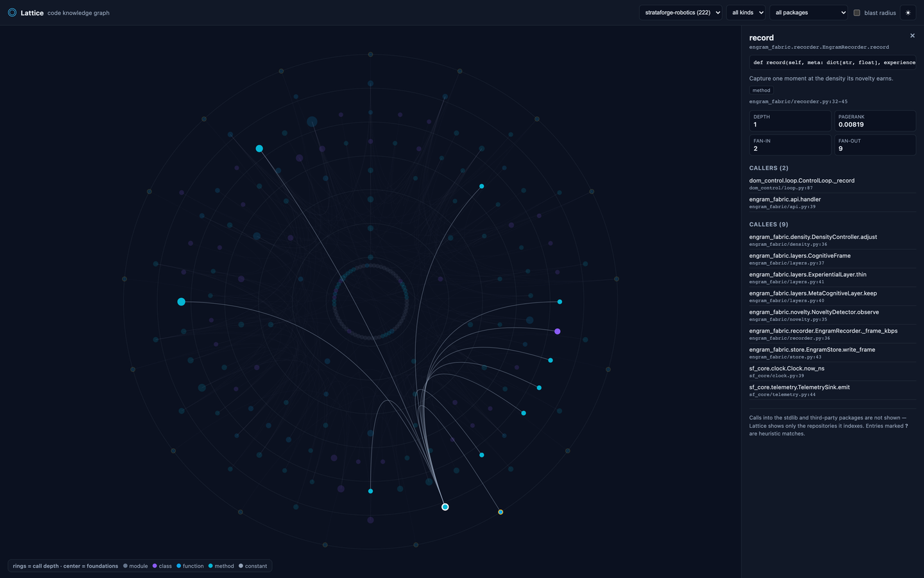Go to callee DensityController.adjust
Viewport: 924px width, 578px height.
click(832, 240)
